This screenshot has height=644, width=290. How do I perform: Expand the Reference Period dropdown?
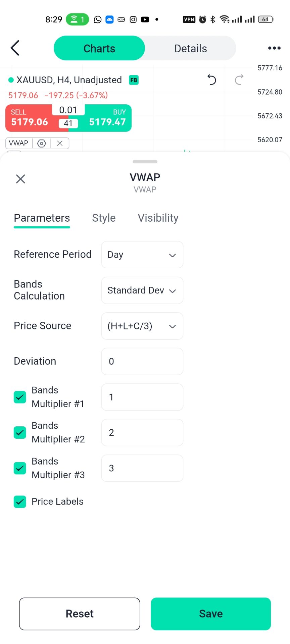click(142, 255)
